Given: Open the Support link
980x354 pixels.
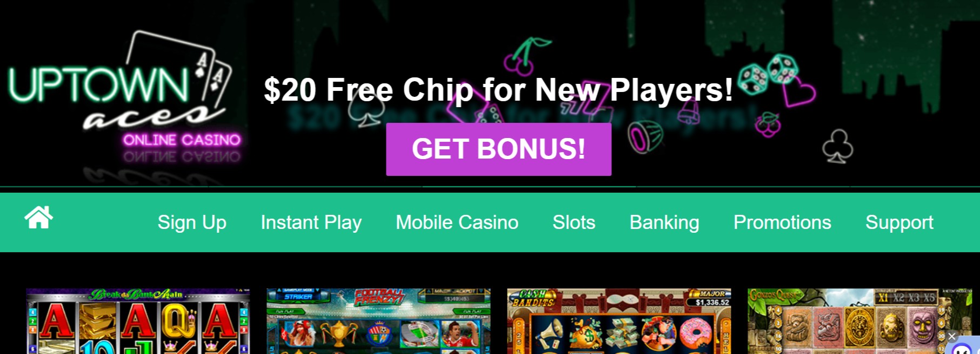Looking at the screenshot, I should click(x=899, y=222).
